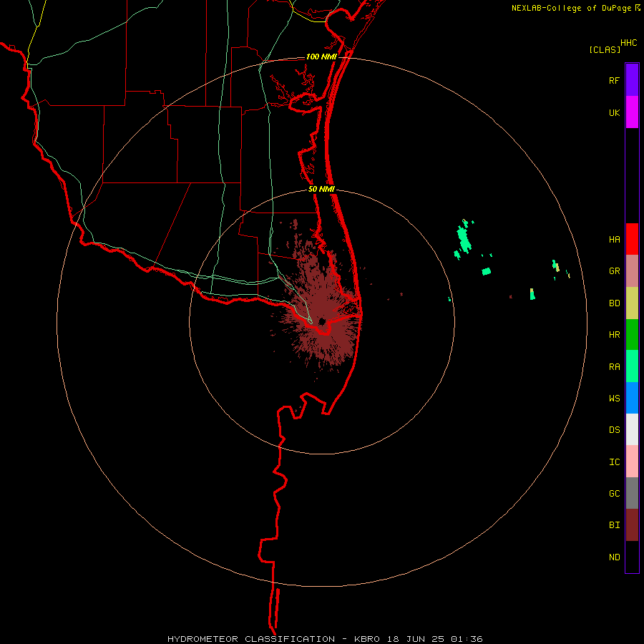
Task: Click the WS blue legend swatch
Action: coord(632,398)
